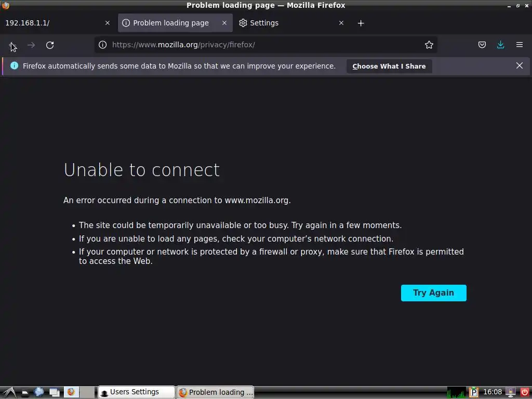Launch Firefox from the taskbar launcher
This screenshot has width=532, height=399.
[x=71, y=392]
